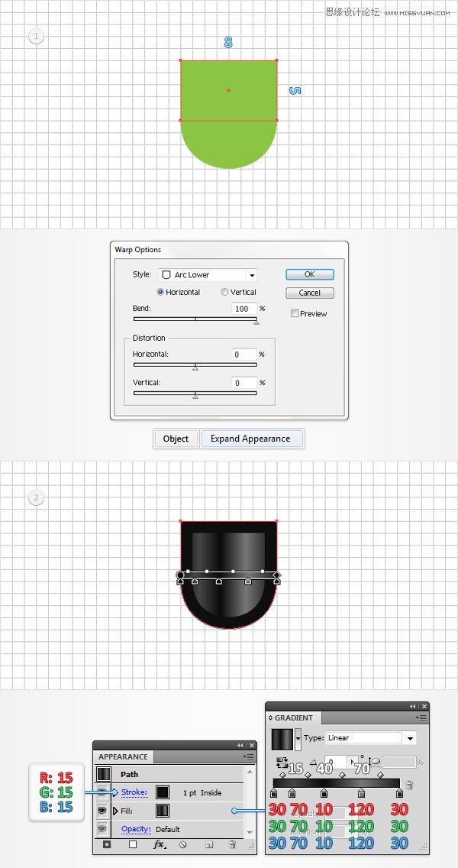Collapse the Appearance panel with double arrows
458x868 pixels.
240,746
